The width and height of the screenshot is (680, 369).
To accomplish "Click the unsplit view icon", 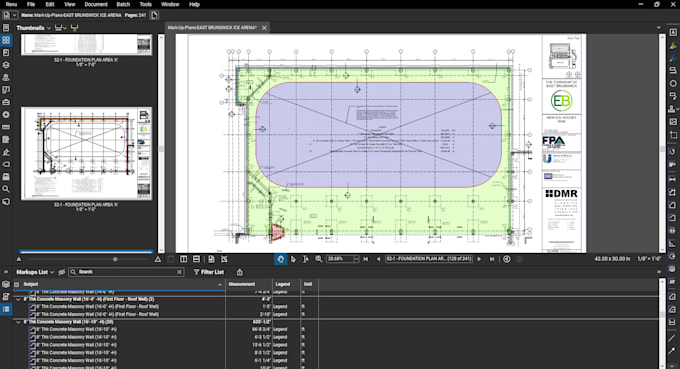I will pos(224,259).
